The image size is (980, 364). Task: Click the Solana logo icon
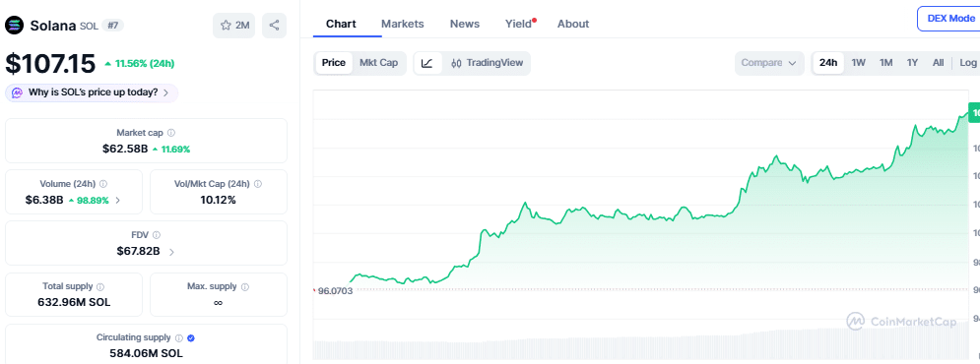pyautogui.click(x=15, y=26)
